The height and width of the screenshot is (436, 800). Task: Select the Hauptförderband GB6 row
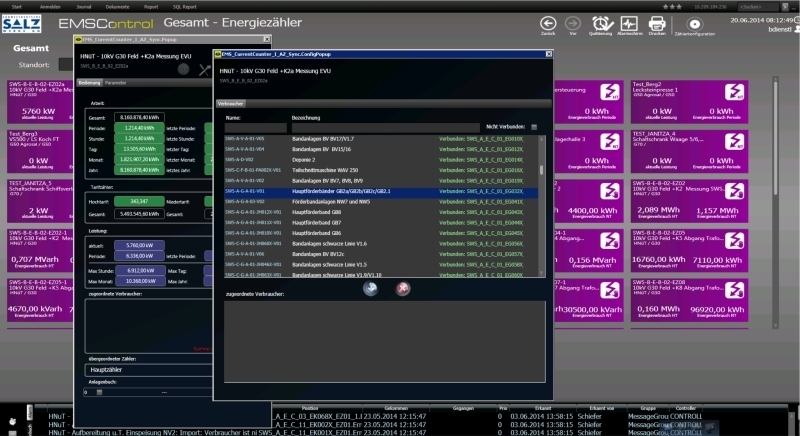click(x=381, y=233)
